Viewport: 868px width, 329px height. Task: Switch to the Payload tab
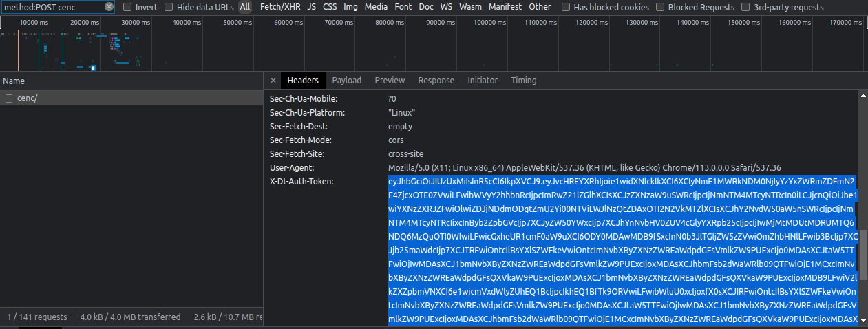tap(347, 81)
